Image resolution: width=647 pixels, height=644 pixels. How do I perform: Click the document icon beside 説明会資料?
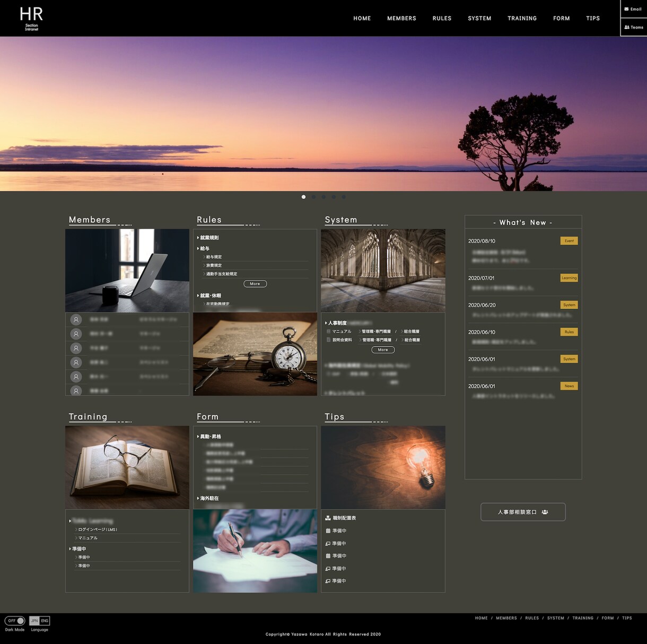[x=328, y=340]
